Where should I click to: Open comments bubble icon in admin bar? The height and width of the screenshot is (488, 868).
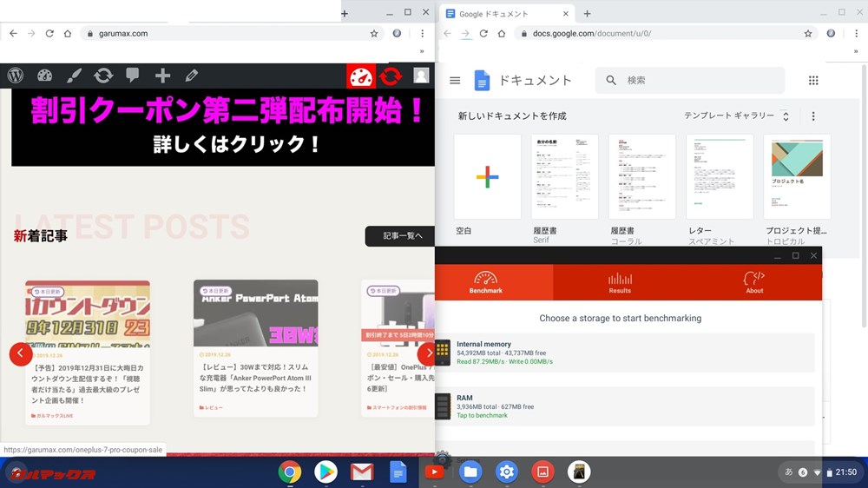point(132,75)
